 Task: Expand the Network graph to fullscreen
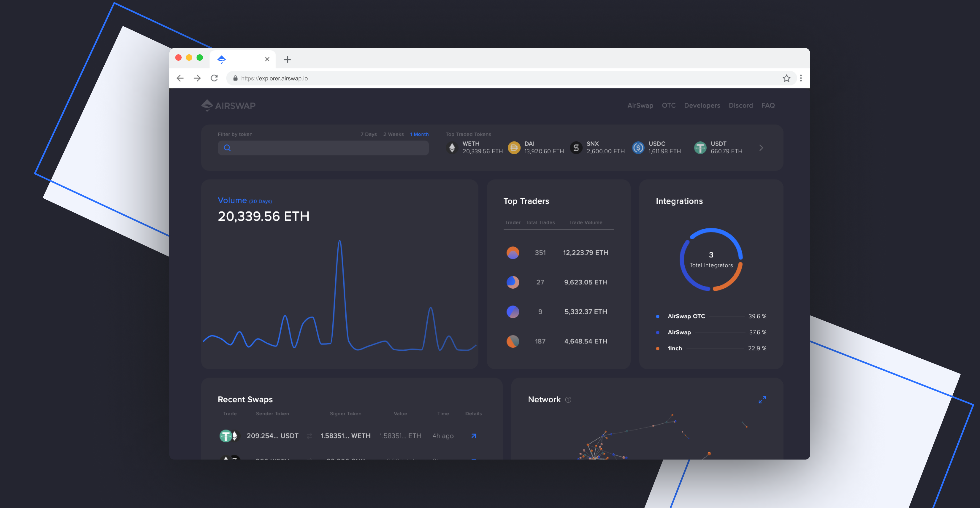pyautogui.click(x=762, y=400)
